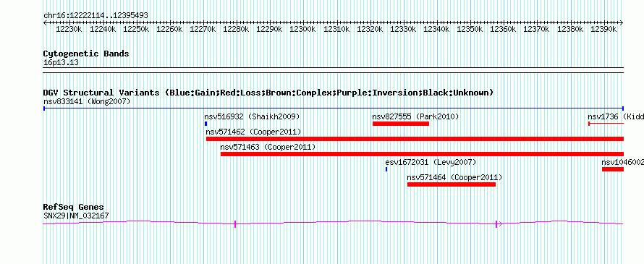
Task: Click the Cytogenetic Bands track title
Action: click(x=86, y=54)
